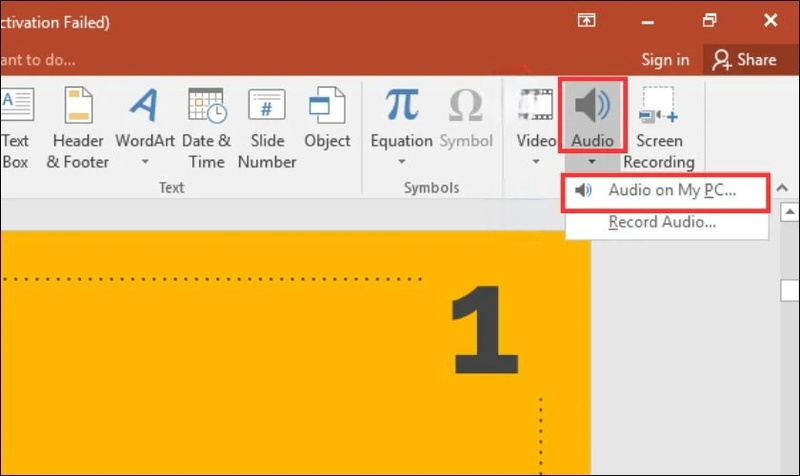This screenshot has width=800, height=476.
Task: Click the Symbol omega icon
Action: [466, 105]
